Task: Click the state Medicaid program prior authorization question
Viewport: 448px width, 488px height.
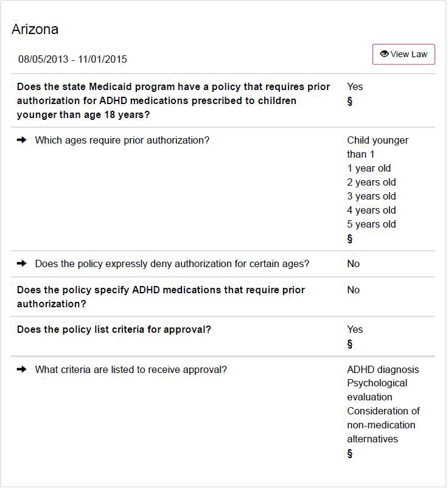Action: pyautogui.click(x=173, y=100)
